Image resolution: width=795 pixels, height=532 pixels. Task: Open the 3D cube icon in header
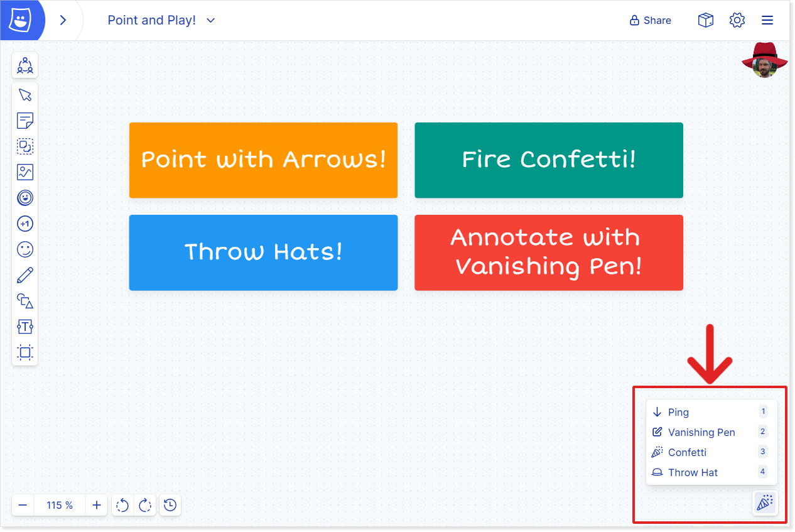click(706, 20)
